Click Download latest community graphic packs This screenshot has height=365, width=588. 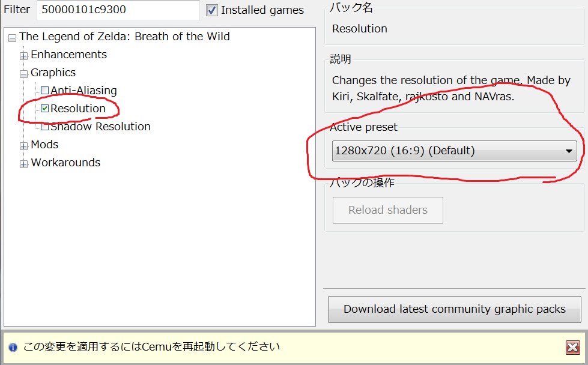[x=455, y=309]
